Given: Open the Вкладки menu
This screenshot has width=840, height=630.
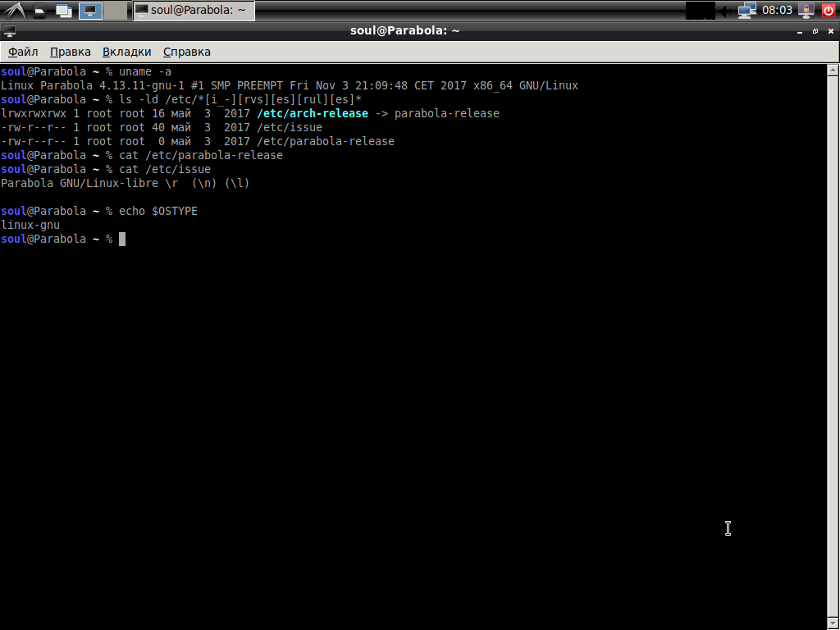Looking at the screenshot, I should pos(127,52).
